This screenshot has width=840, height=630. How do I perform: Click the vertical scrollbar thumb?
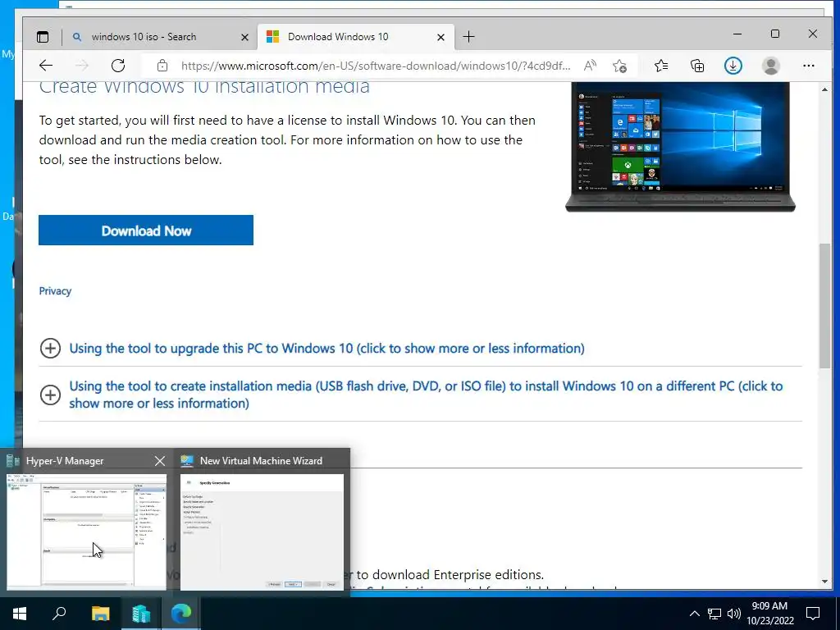click(824, 305)
